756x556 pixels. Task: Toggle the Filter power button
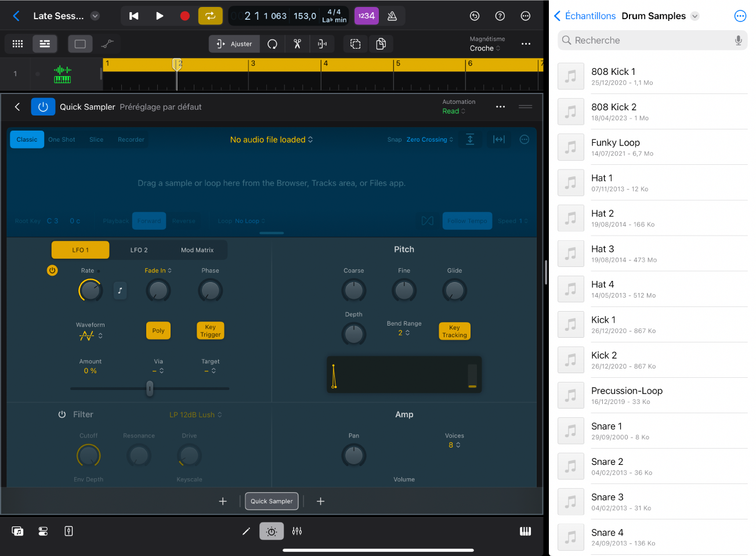pos(62,414)
